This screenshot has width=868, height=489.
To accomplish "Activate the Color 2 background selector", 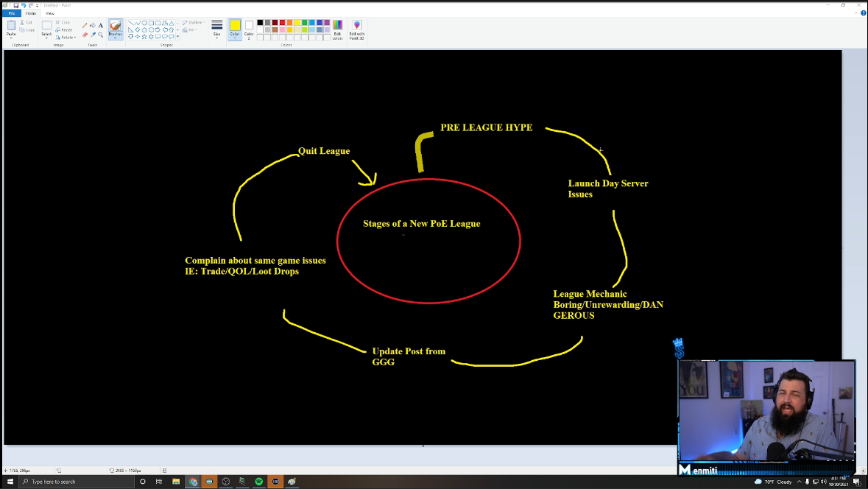I will [x=249, y=30].
